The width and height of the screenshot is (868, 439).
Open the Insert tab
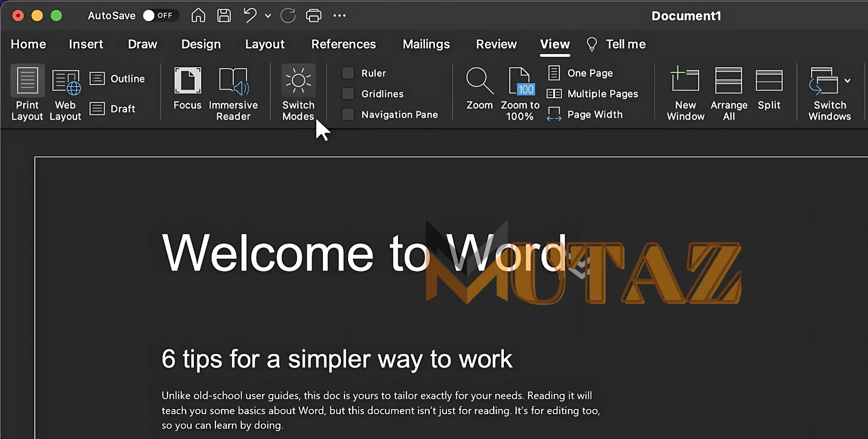(x=86, y=44)
